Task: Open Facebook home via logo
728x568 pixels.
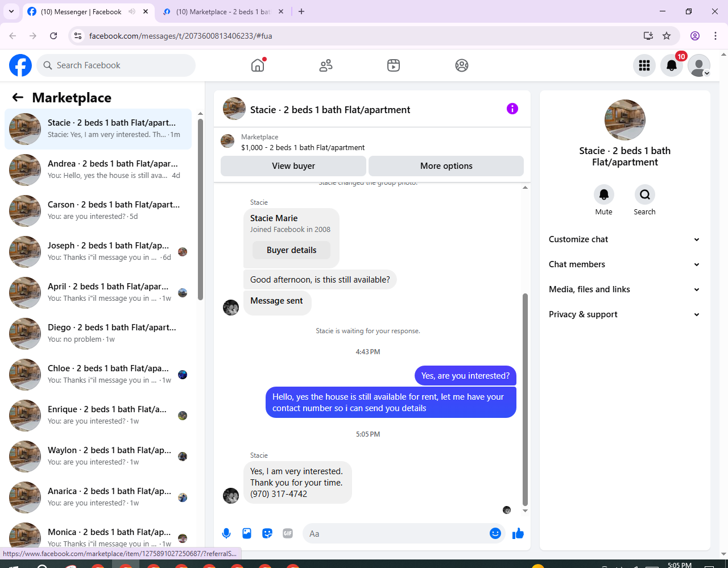Action: 20,65
